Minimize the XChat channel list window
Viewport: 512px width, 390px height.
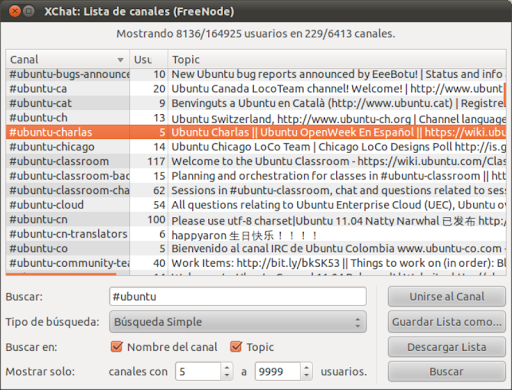[x=29, y=11]
